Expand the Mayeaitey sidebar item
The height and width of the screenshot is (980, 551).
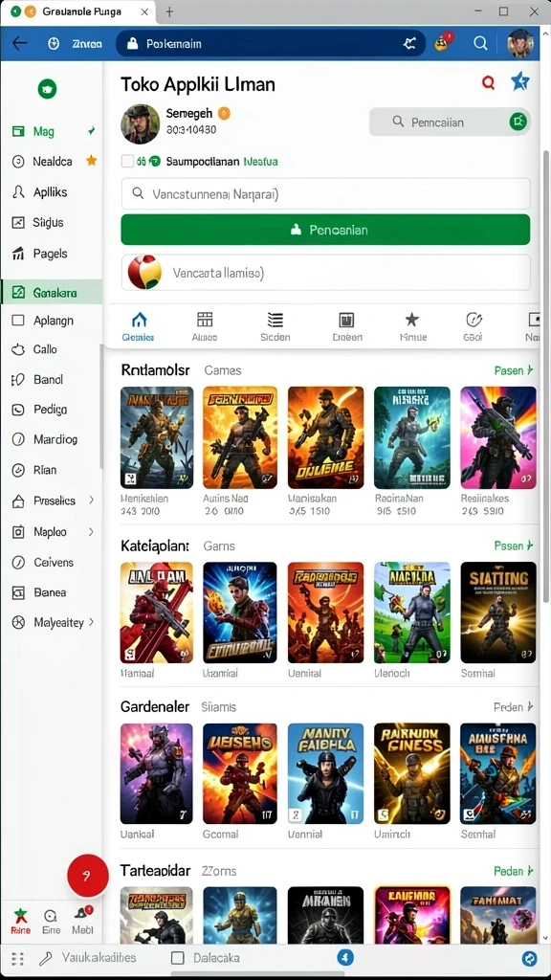pos(91,622)
